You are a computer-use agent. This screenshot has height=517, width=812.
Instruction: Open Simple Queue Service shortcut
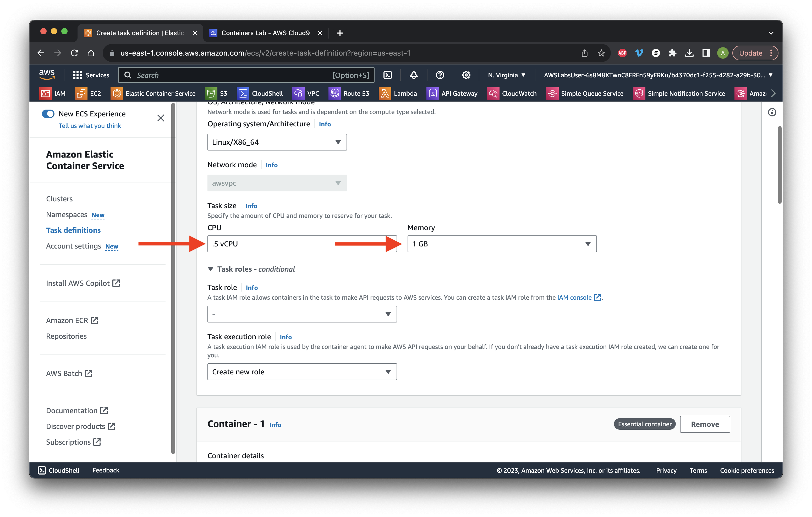(x=585, y=94)
